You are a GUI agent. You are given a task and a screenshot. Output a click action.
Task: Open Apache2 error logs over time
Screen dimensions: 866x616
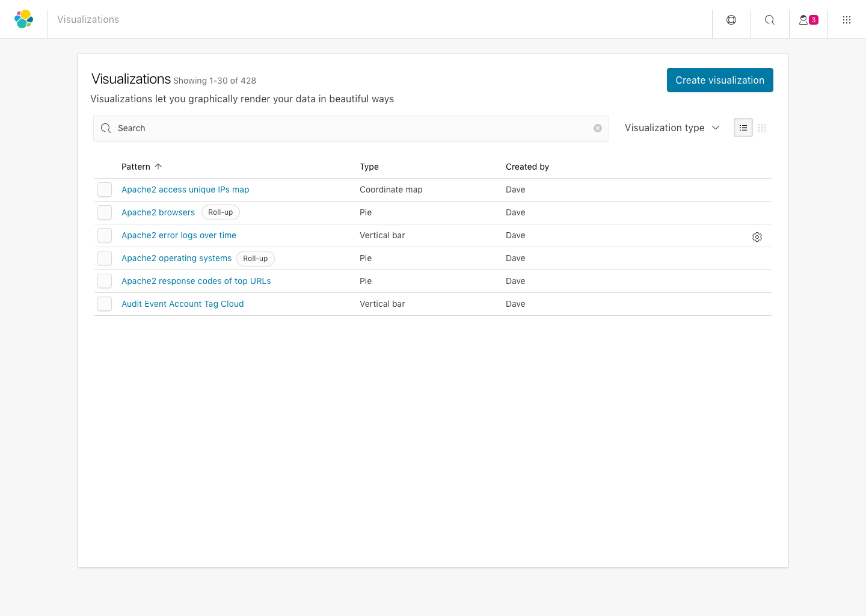(179, 235)
